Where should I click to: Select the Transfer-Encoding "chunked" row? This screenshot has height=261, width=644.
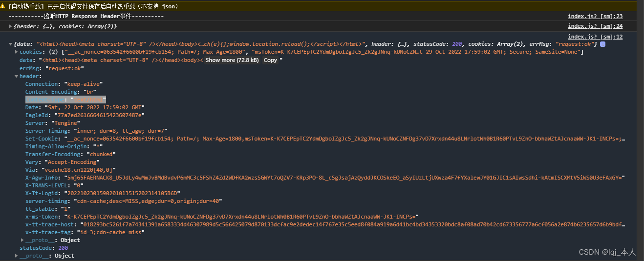tap(70, 154)
